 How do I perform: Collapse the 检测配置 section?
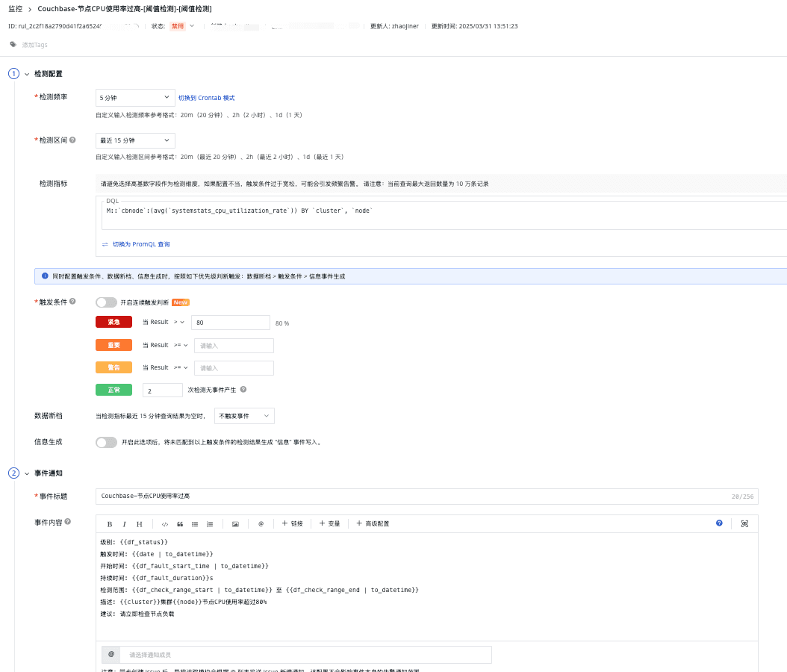click(27, 74)
